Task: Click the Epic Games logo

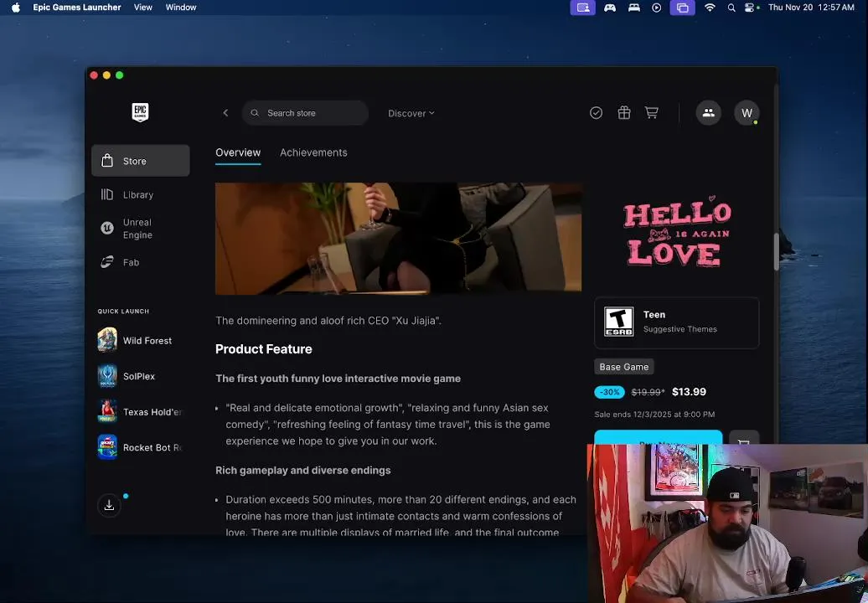Action: [140, 112]
